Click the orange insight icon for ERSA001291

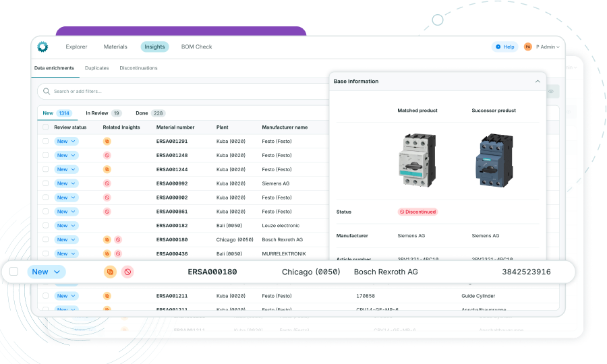tap(107, 141)
